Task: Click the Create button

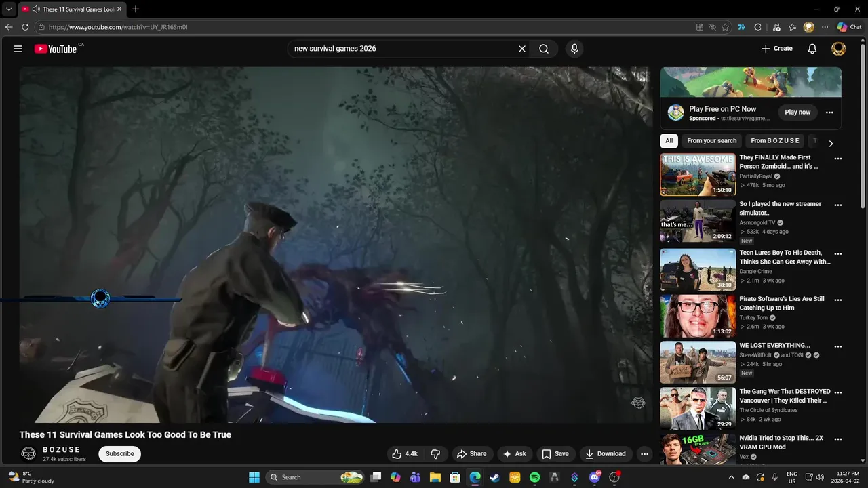Action: [777, 49]
